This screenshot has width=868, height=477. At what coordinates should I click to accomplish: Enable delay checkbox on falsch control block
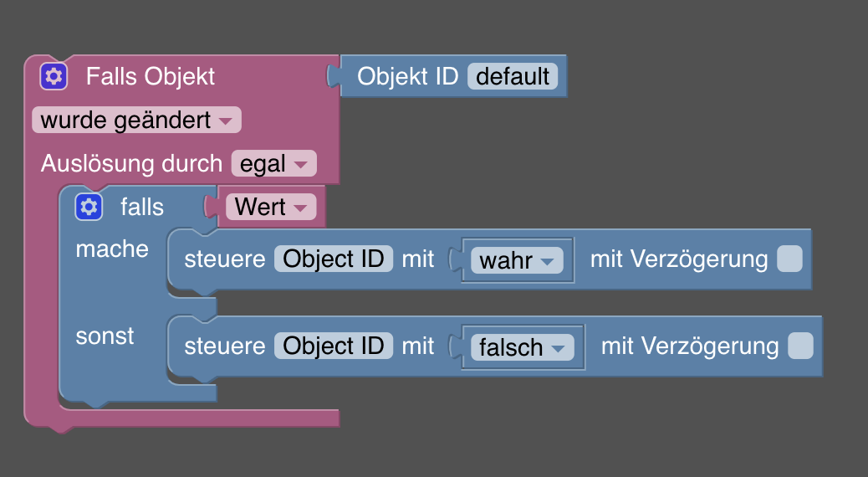800,346
